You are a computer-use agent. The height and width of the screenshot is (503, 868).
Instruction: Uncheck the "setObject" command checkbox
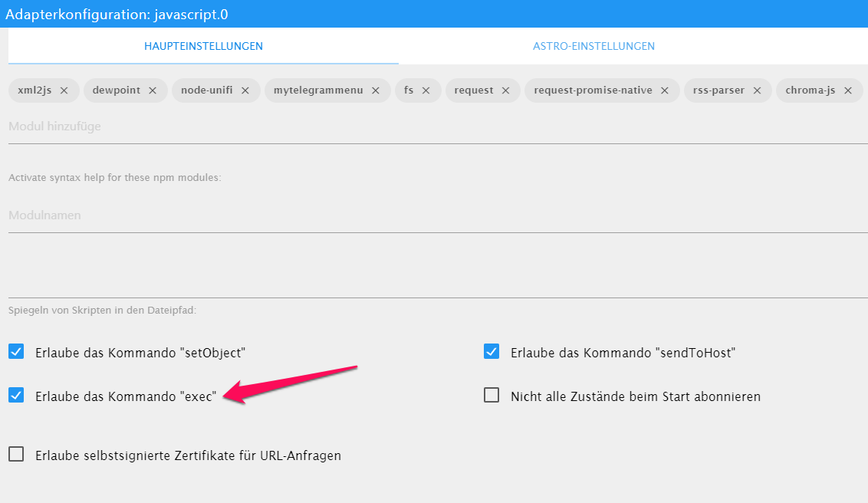pyautogui.click(x=16, y=352)
